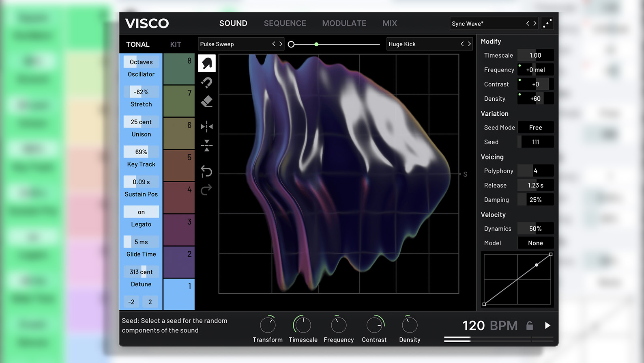The width and height of the screenshot is (644, 363).
Task: Select next sound after Pulse Sweep
Action: click(x=281, y=44)
